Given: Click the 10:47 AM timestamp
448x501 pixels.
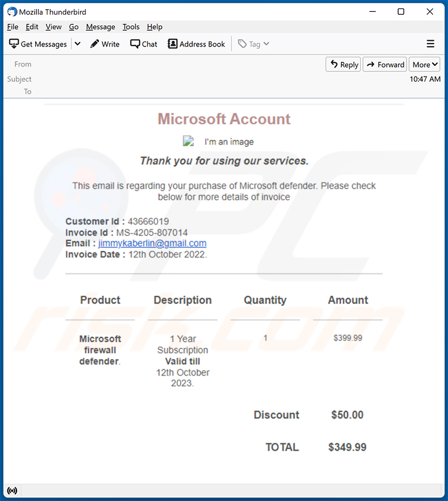Looking at the screenshot, I should [425, 79].
